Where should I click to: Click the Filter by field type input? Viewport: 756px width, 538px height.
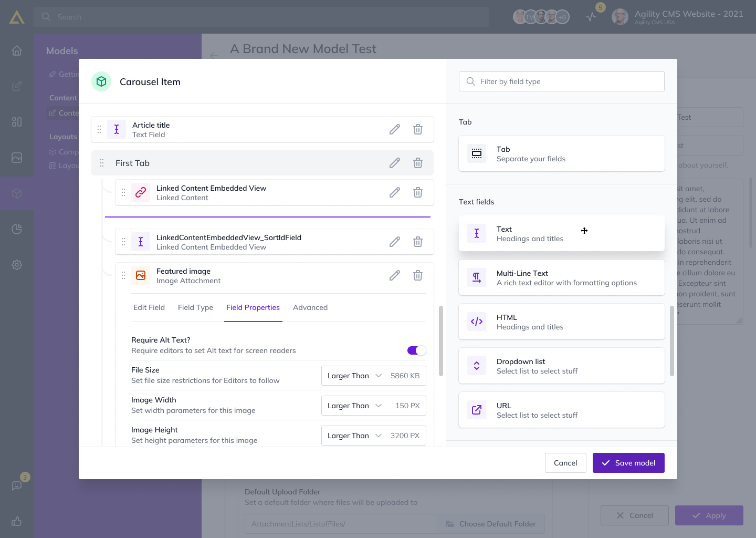click(562, 81)
